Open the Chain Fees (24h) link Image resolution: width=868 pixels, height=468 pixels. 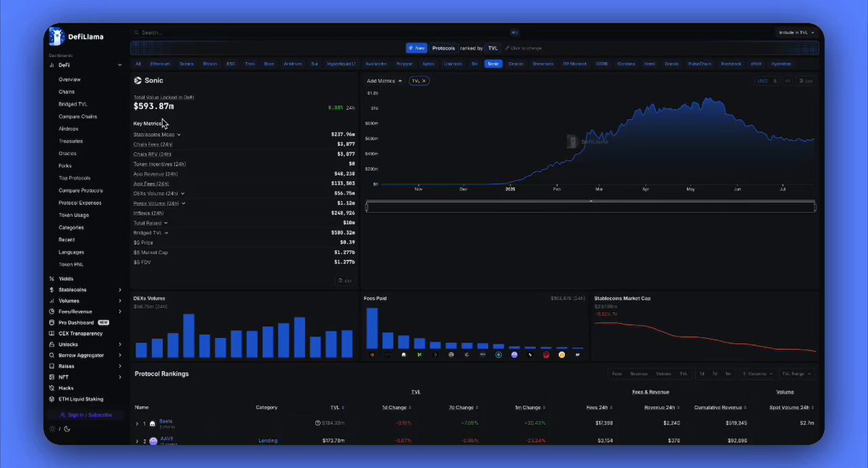[x=153, y=145]
